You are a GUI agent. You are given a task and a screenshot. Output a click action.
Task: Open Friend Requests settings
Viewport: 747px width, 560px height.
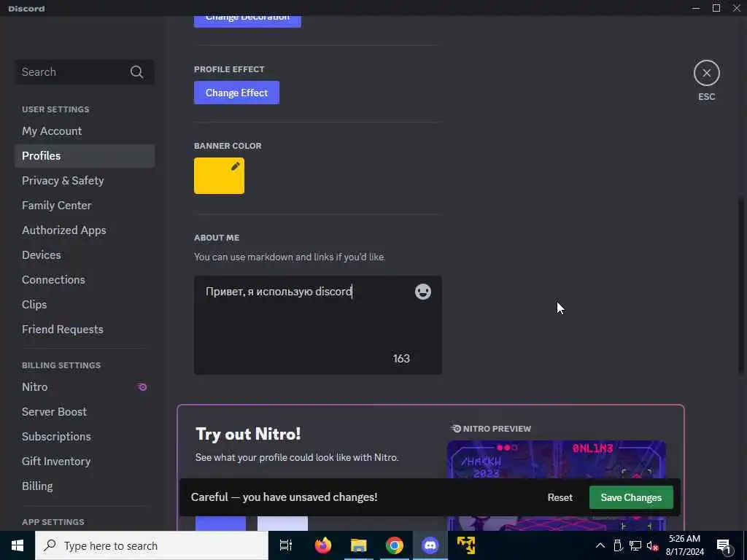coord(85,329)
